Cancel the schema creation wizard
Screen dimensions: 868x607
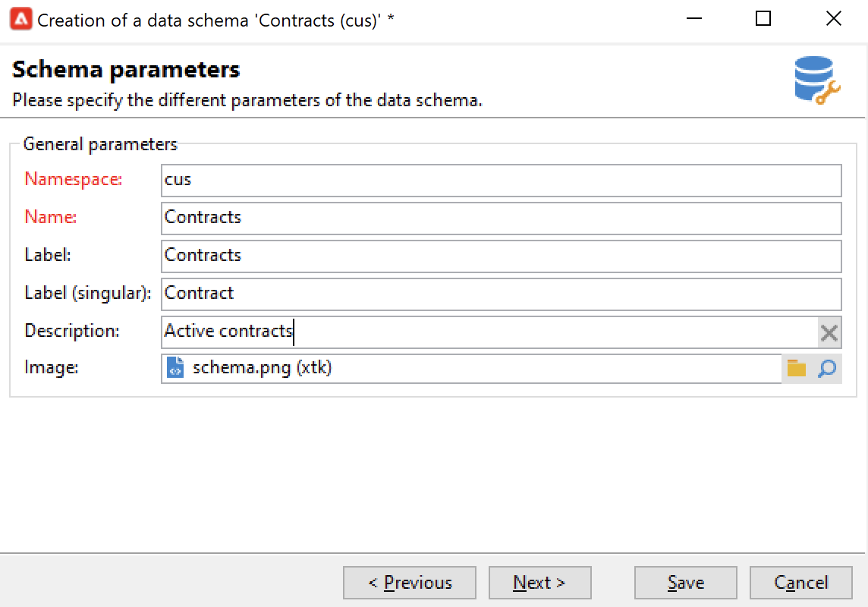coord(800,583)
